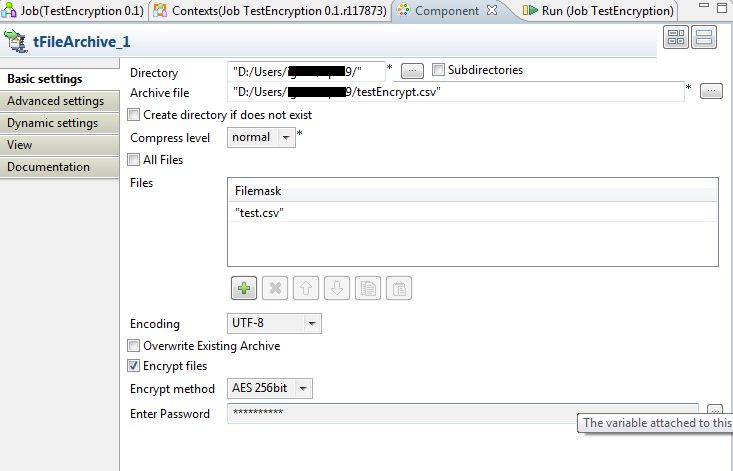
Task: Close the Component tab
Action: coord(492,10)
